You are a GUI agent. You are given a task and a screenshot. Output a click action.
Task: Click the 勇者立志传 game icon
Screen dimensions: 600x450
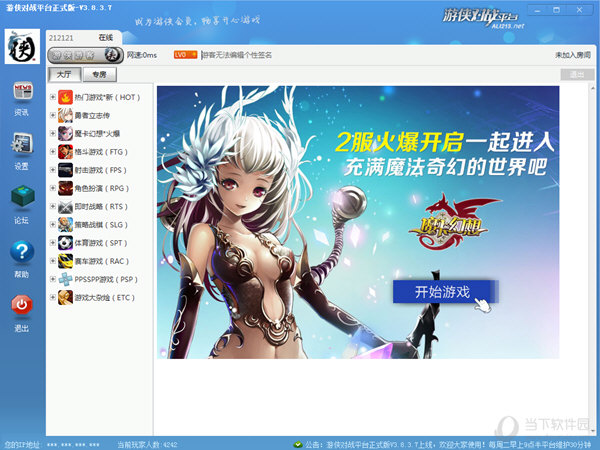[65, 116]
